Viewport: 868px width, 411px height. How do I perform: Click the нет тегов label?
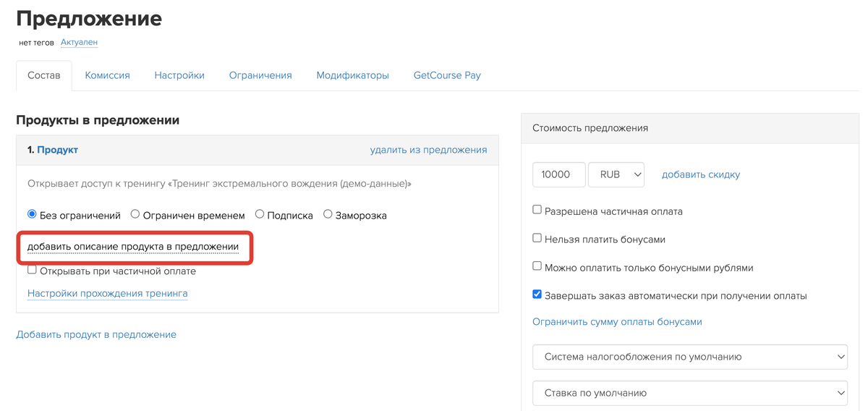coord(36,43)
